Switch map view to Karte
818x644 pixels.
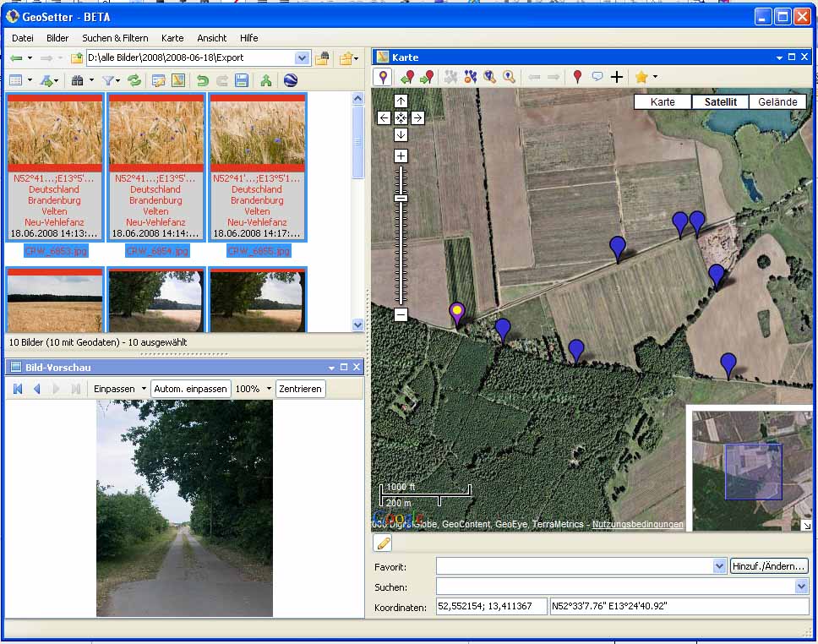pos(663,101)
